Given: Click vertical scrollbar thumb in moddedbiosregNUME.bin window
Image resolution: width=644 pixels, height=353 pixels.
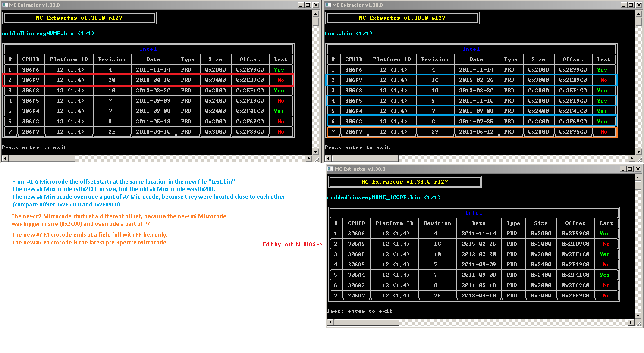Looking at the screenshot, I should pyautogui.click(x=316, y=22).
